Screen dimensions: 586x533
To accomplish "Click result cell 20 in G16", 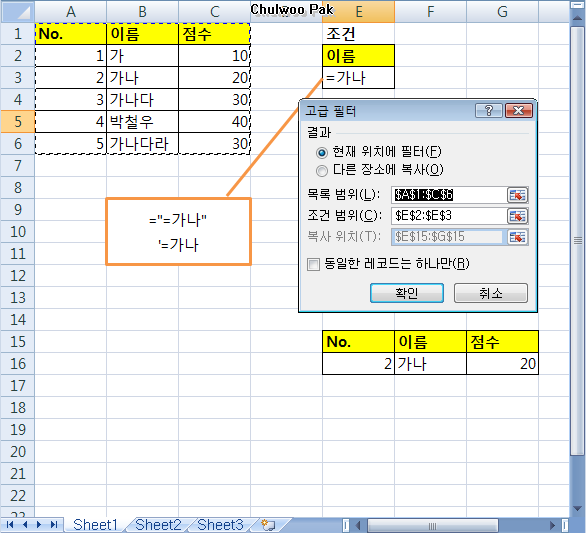I will point(502,363).
